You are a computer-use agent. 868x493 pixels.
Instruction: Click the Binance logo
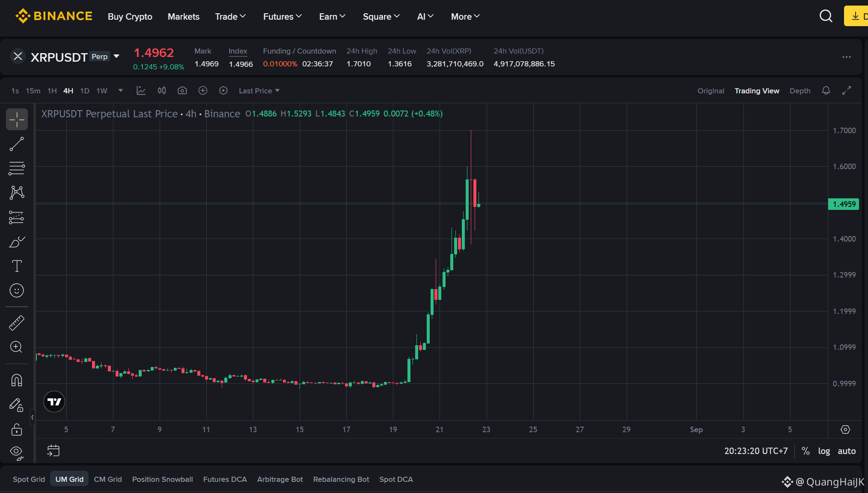click(54, 16)
